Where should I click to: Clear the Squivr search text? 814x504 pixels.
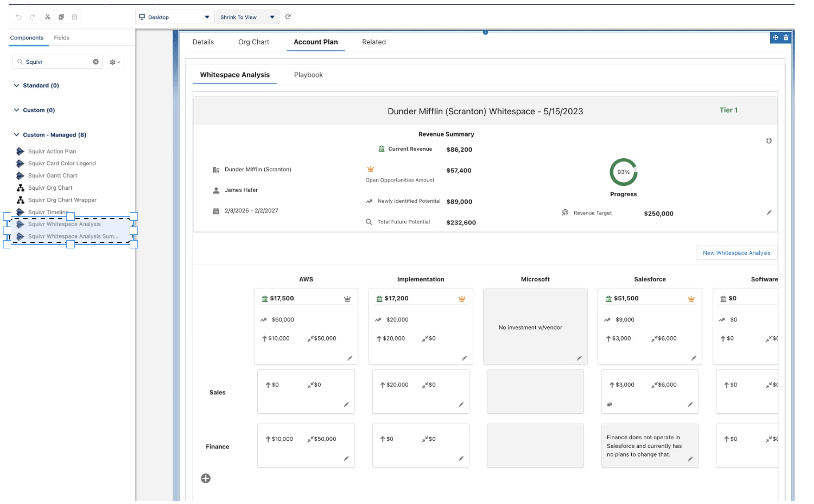[96, 62]
